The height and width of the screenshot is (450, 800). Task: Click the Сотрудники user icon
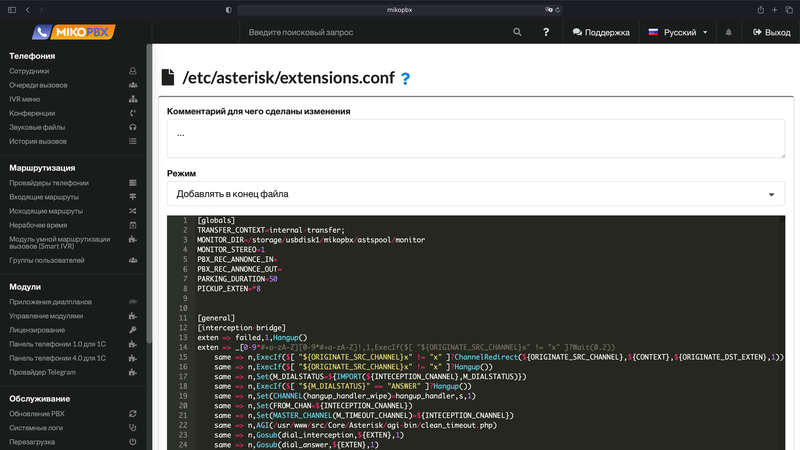(x=133, y=71)
